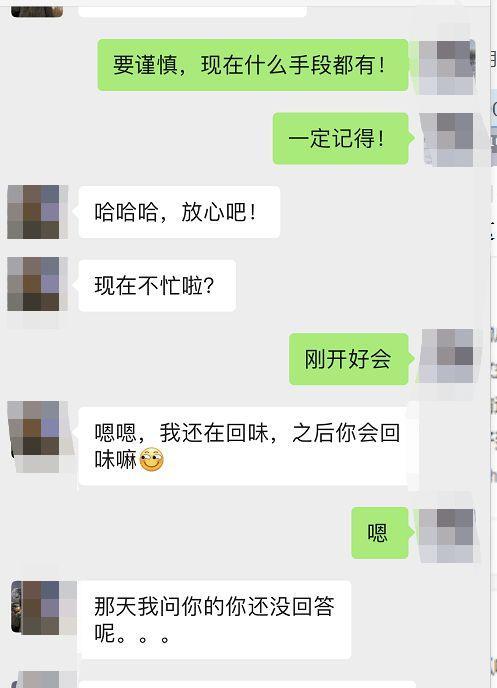
Task: Select the '要谨慎，现在什么手段都有!' bubble
Action: (x=253, y=65)
